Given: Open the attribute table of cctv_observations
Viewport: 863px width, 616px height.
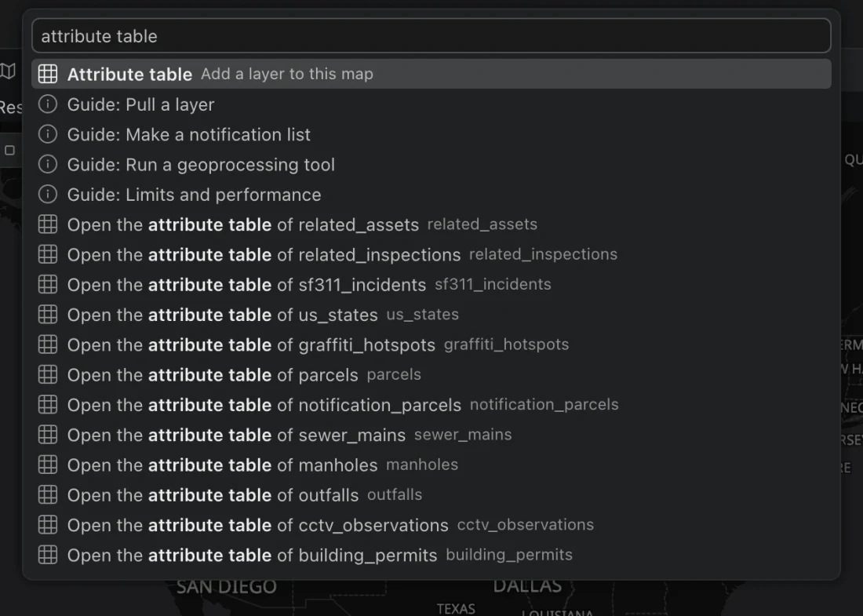Looking at the screenshot, I should pyautogui.click(x=431, y=525).
